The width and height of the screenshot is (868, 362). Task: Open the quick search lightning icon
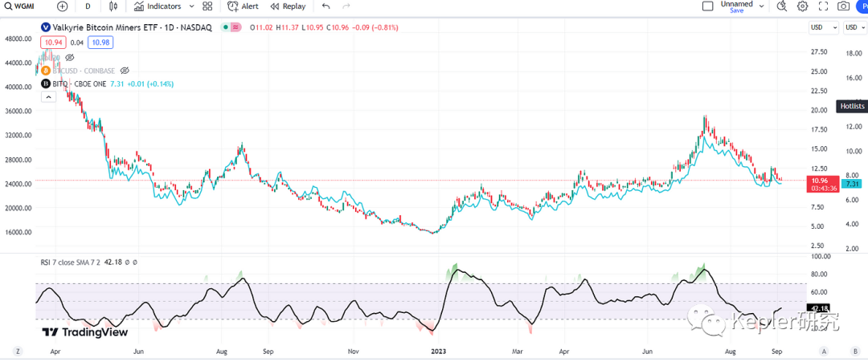click(x=782, y=6)
